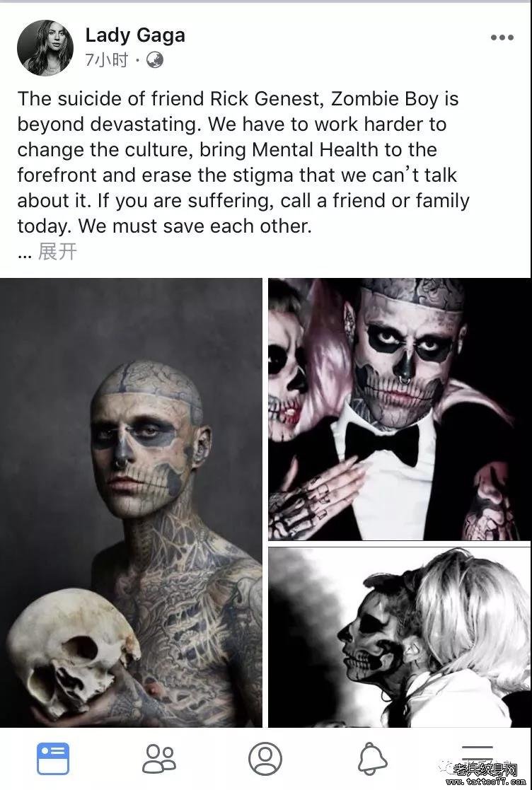Click the ellipsis before 展开
Image resolution: width=532 pixels, height=790 pixels.
pos(25,253)
